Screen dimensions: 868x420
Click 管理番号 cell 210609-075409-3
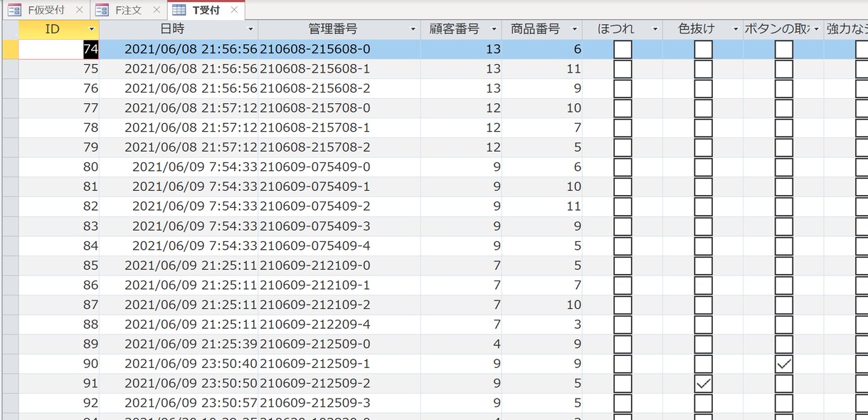(x=339, y=226)
